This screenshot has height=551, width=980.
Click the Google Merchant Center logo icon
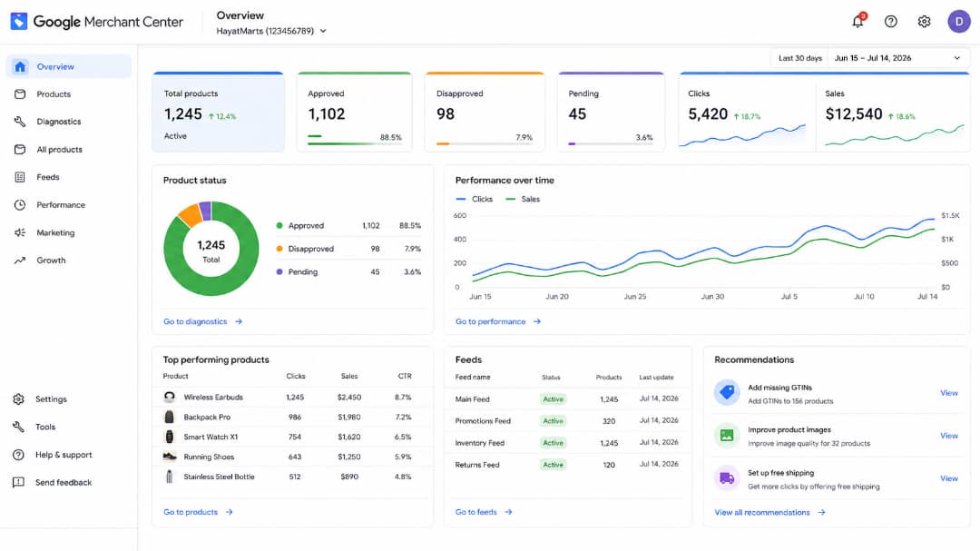pyautogui.click(x=19, y=21)
